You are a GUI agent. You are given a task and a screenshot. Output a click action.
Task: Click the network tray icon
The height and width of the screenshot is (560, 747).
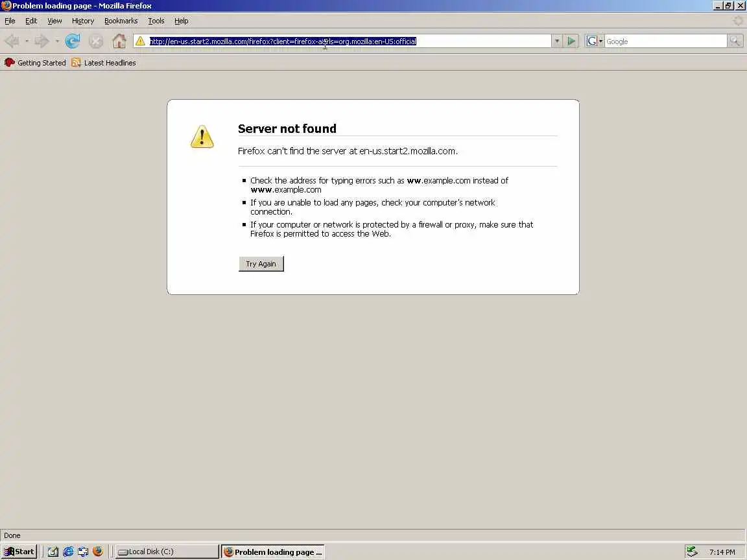[693, 552]
